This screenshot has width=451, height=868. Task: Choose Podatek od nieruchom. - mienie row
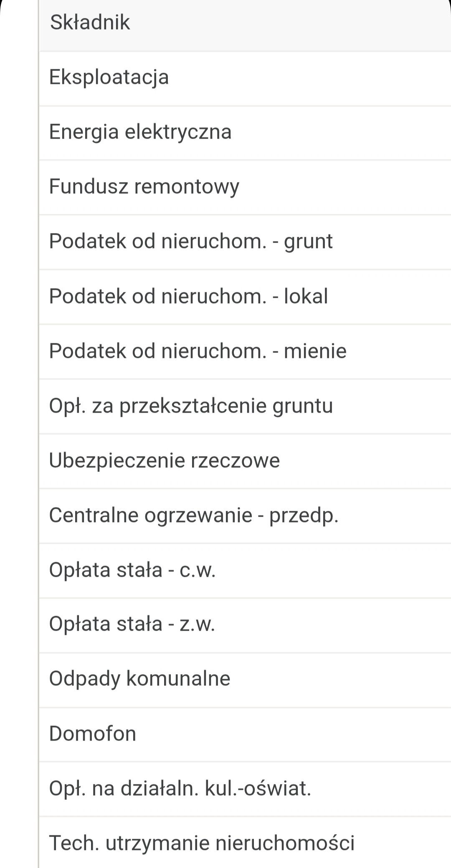(x=245, y=352)
